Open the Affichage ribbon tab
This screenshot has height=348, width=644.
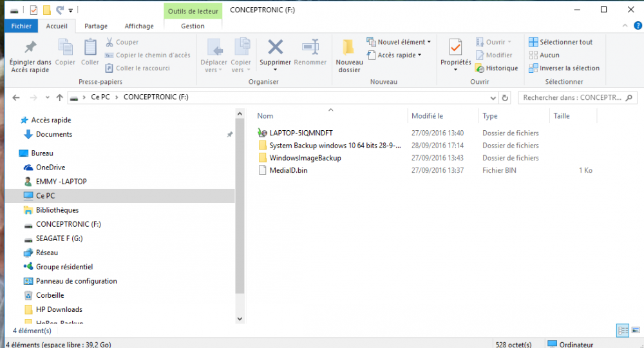point(139,26)
